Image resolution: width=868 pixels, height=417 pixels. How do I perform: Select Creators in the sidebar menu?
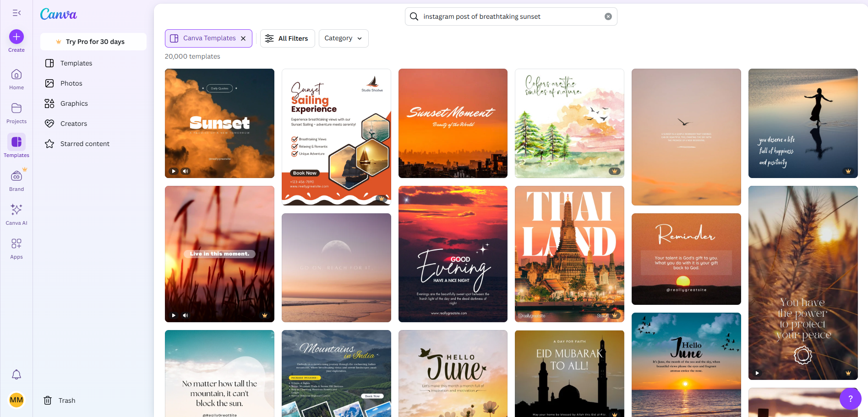click(x=74, y=123)
